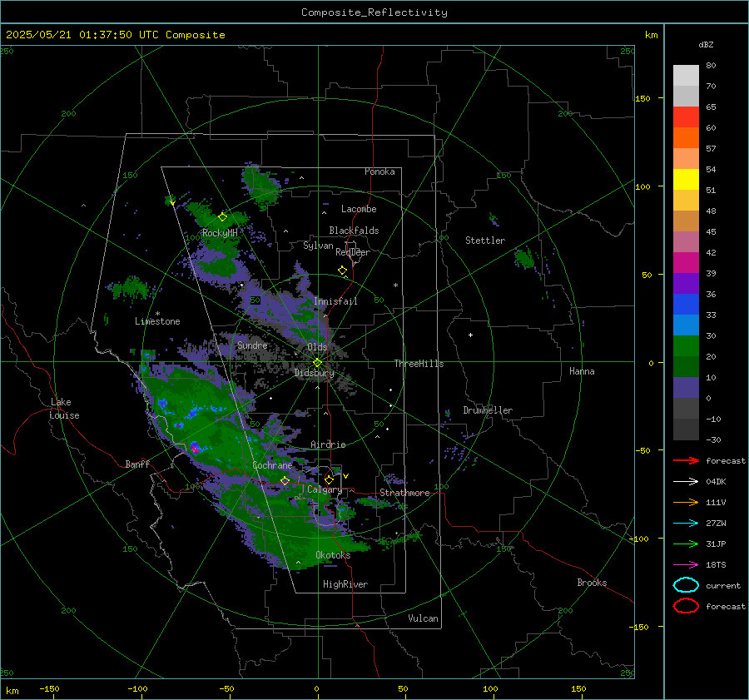Click the RockyMH label
749x700 pixels.
pyautogui.click(x=220, y=233)
